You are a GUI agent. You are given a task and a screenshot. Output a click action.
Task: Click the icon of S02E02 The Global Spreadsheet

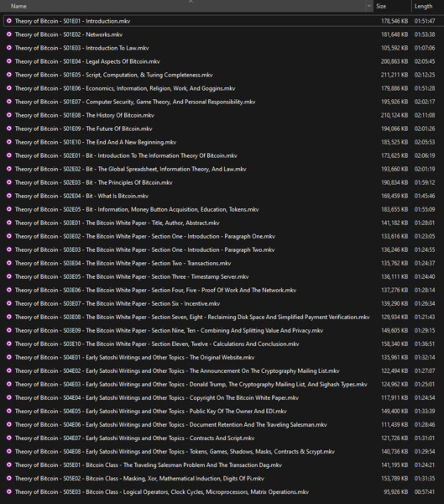(9, 169)
